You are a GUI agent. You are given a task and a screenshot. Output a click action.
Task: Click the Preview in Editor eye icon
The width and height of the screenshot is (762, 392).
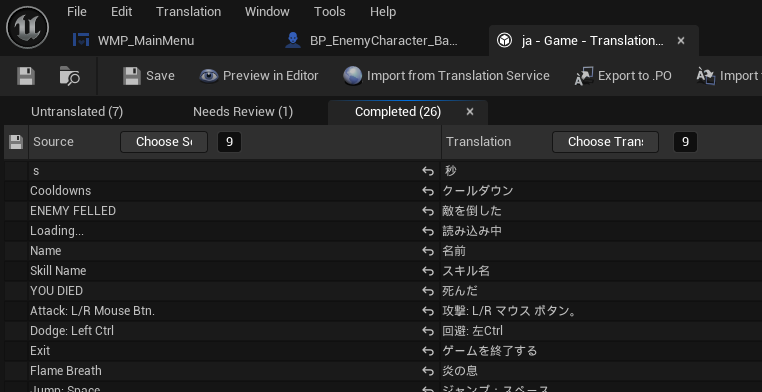[x=209, y=76]
